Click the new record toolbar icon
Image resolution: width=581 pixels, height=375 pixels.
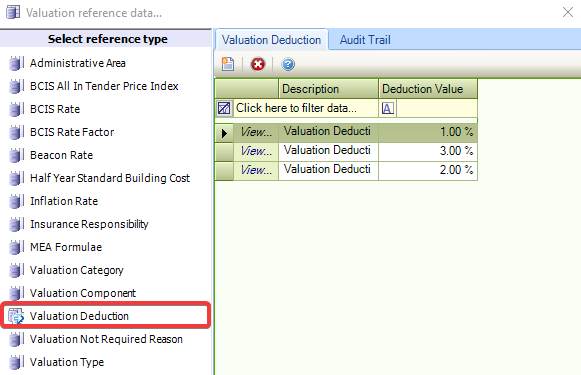228,64
